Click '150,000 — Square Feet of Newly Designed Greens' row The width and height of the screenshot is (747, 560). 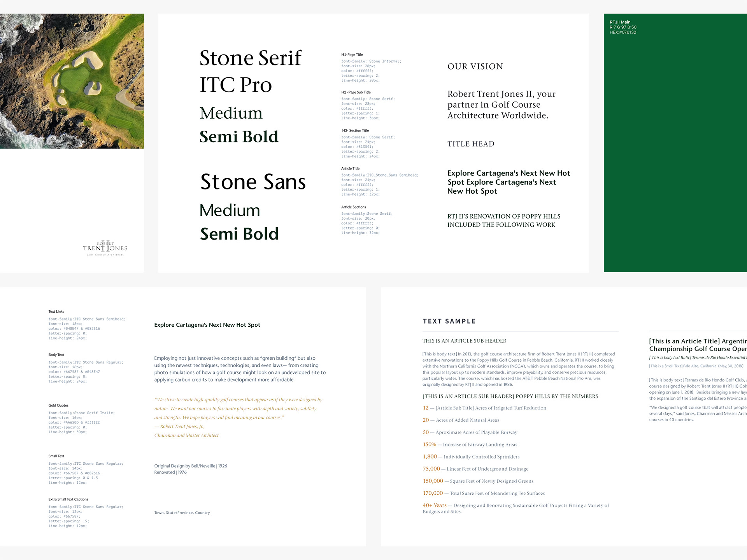tap(478, 481)
